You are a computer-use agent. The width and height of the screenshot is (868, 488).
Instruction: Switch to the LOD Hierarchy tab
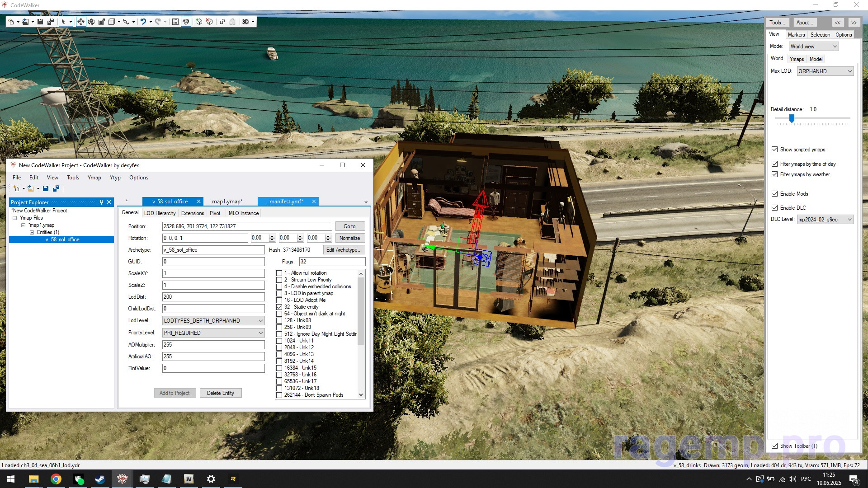point(160,213)
